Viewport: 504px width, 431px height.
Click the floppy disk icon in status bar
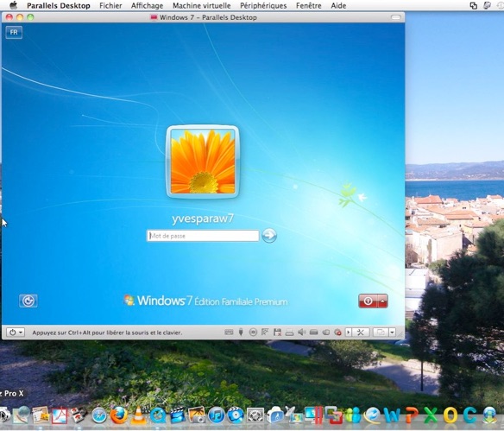tap(277, 333)
